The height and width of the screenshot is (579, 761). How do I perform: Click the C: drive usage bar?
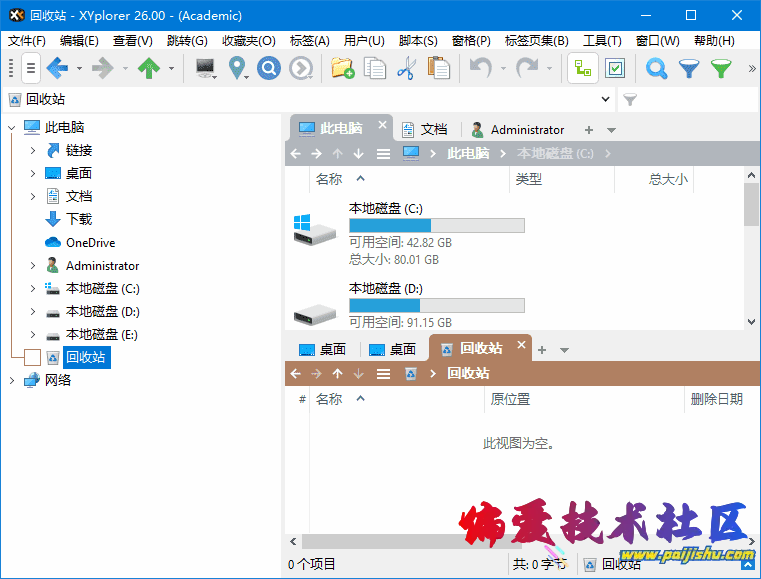pyautogui.click(x=437, y=225)
